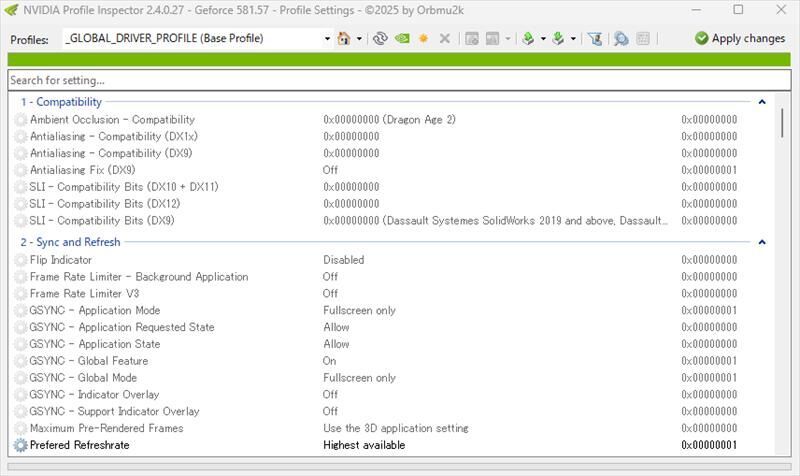
Task: Click the gear icon beside Maximum Pre-Rendered Frames
Action: [20, 428]
